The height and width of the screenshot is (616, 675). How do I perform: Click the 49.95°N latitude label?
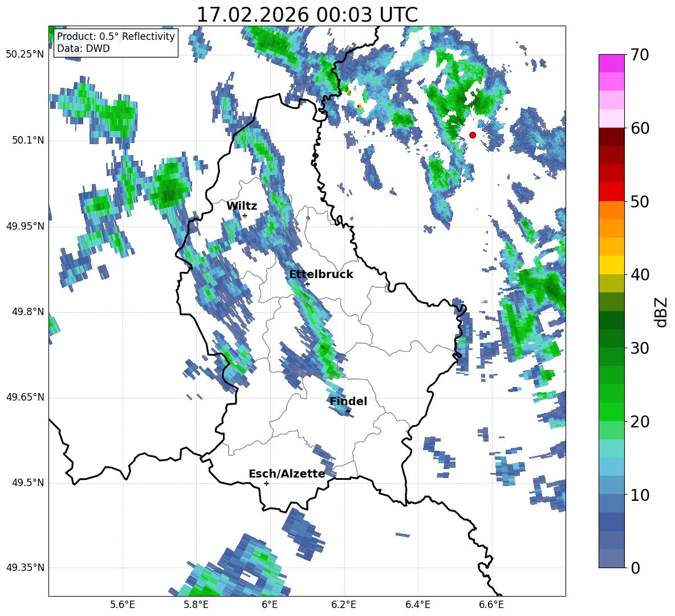pos(25,226)
